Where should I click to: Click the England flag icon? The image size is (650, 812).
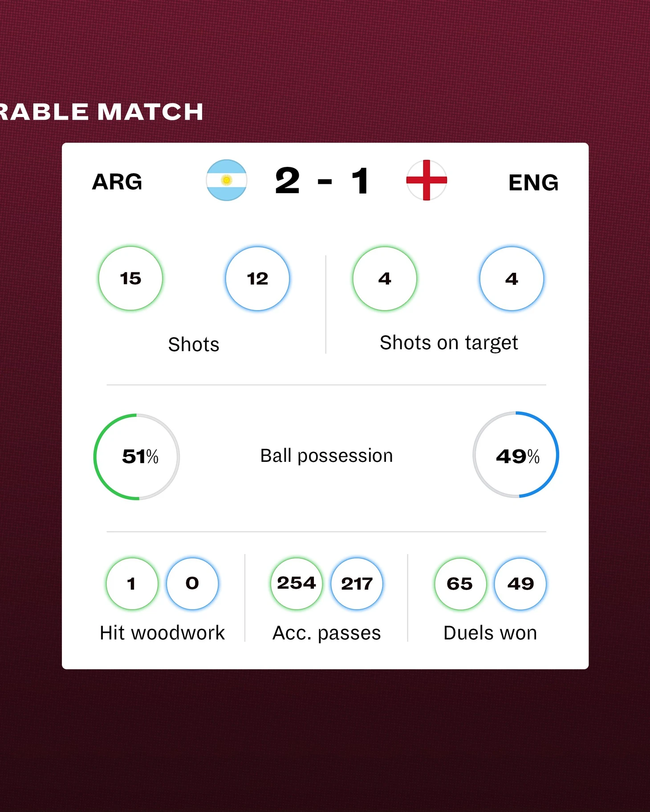click(x=427, y=180)
